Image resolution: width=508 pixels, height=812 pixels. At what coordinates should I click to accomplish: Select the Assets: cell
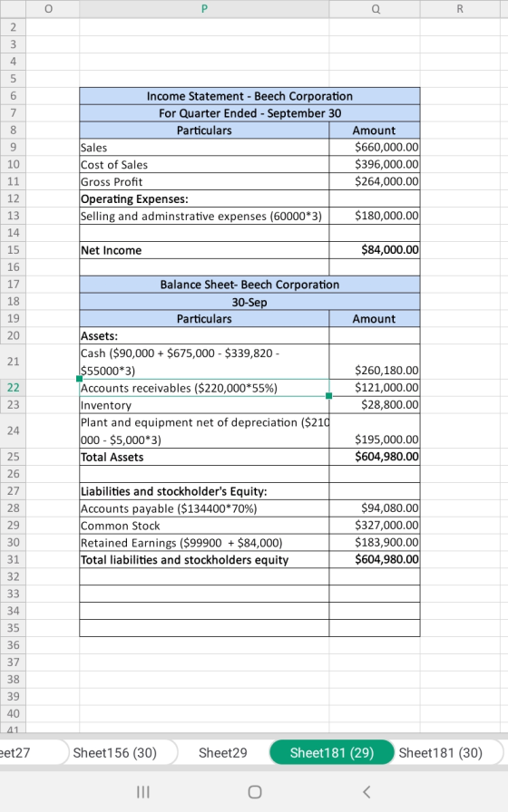point(204,335)
